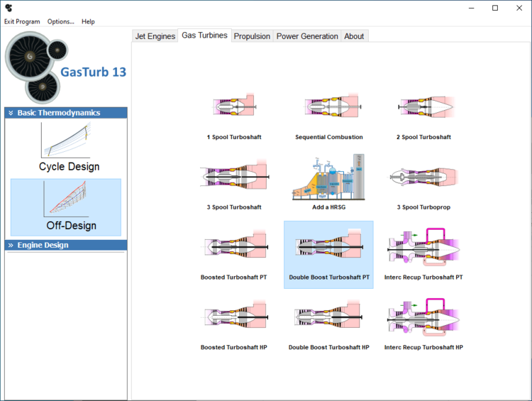Select the Boosted Turboshaft PT engine icon
The image size is (532, 401).
[234, 247]
